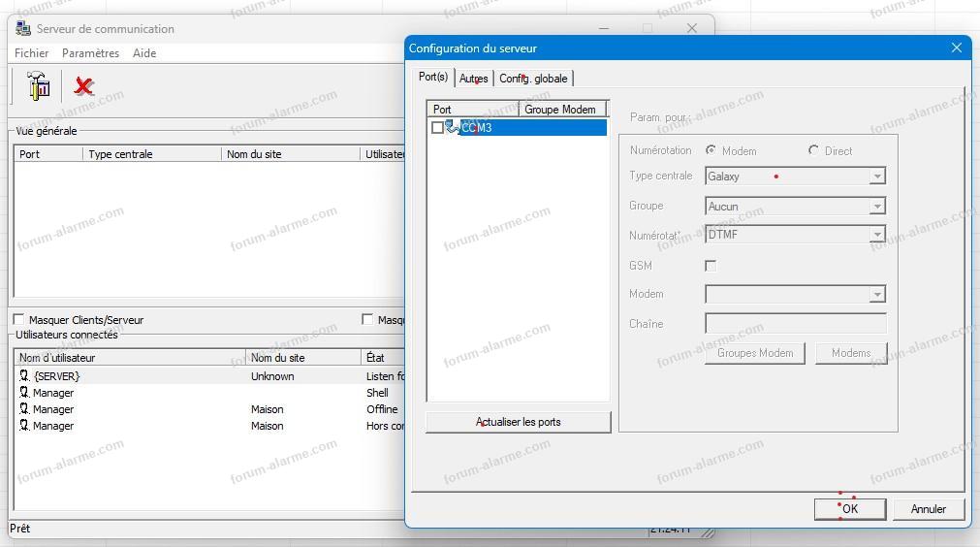Open the Paramètres menu

tap(90, 53)
